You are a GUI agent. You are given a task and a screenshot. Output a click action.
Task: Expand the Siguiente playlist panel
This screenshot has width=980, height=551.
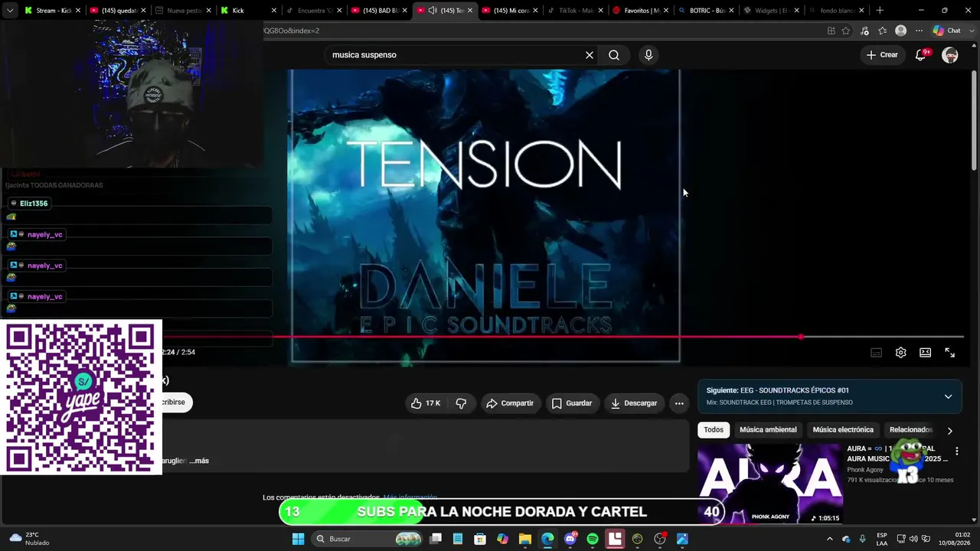(x=948, y=396)
